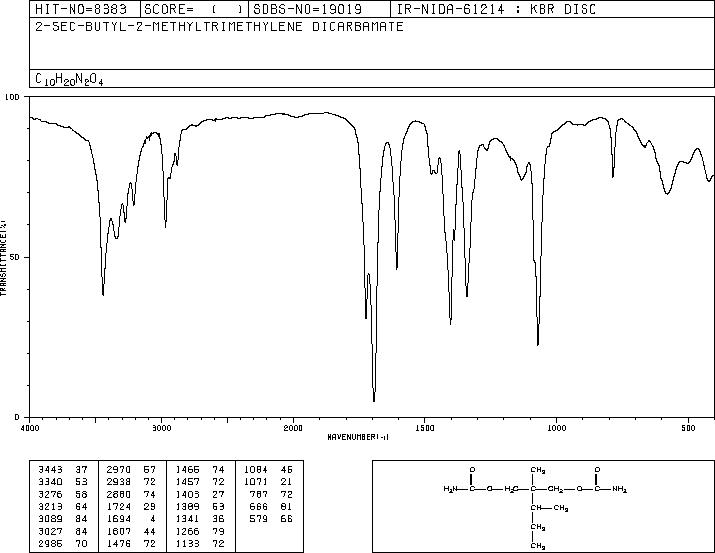Select the 1724 entry in peak table
Screen dimensions: 715x553
[119, 506]
